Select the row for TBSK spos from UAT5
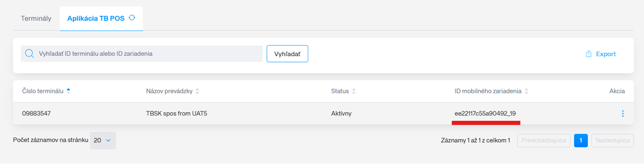Viewport: 644px width, 164px height. click(x=323, y=114)
